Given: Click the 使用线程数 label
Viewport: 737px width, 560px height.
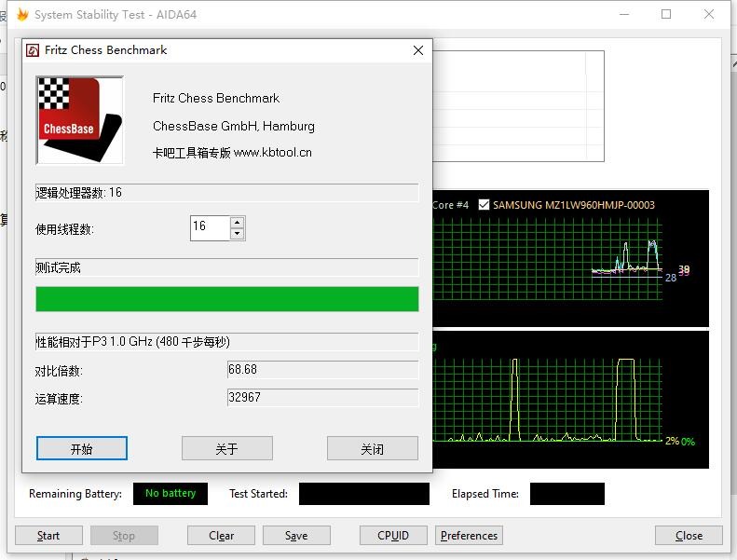Looking at the screenshot, I should coord(64,229).
